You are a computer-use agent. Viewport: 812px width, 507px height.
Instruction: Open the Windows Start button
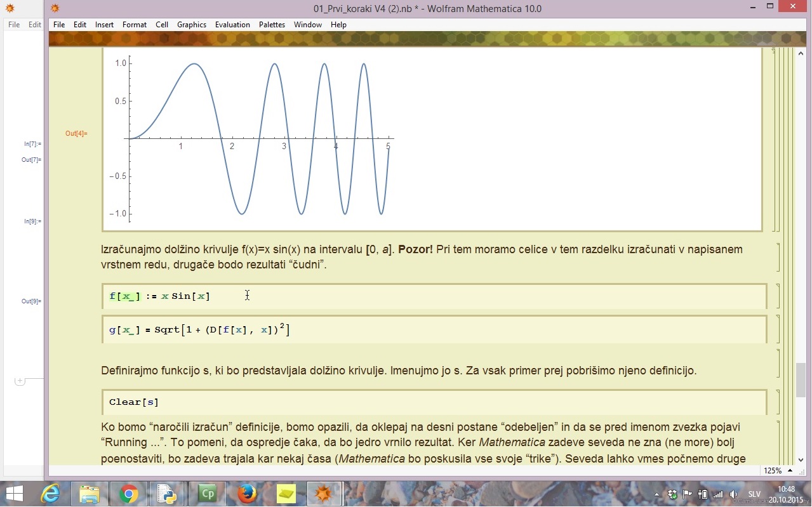pos(14,494)
